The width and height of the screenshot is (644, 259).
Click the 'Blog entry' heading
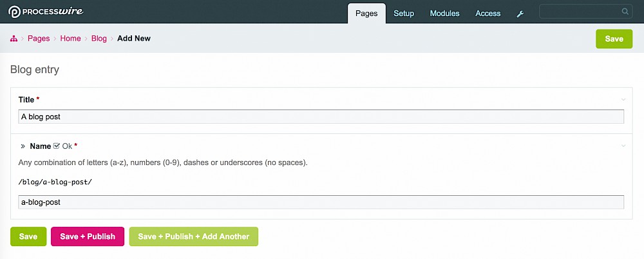pos(35,70)
